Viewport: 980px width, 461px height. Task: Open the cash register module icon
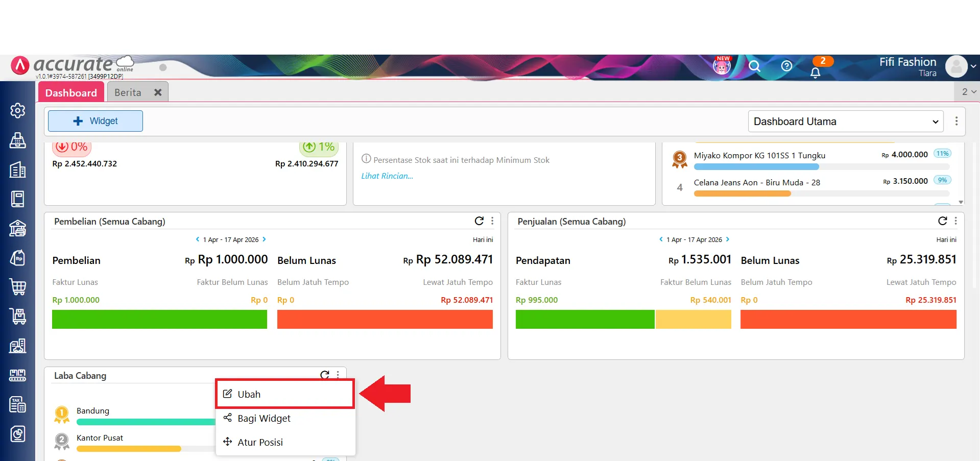point(18,140)
